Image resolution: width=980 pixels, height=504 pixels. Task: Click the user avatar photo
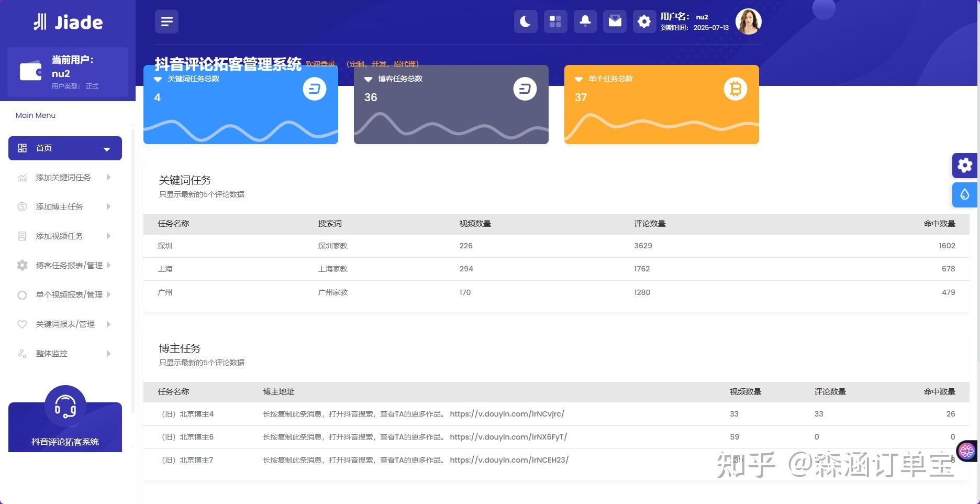pos(748,21)
